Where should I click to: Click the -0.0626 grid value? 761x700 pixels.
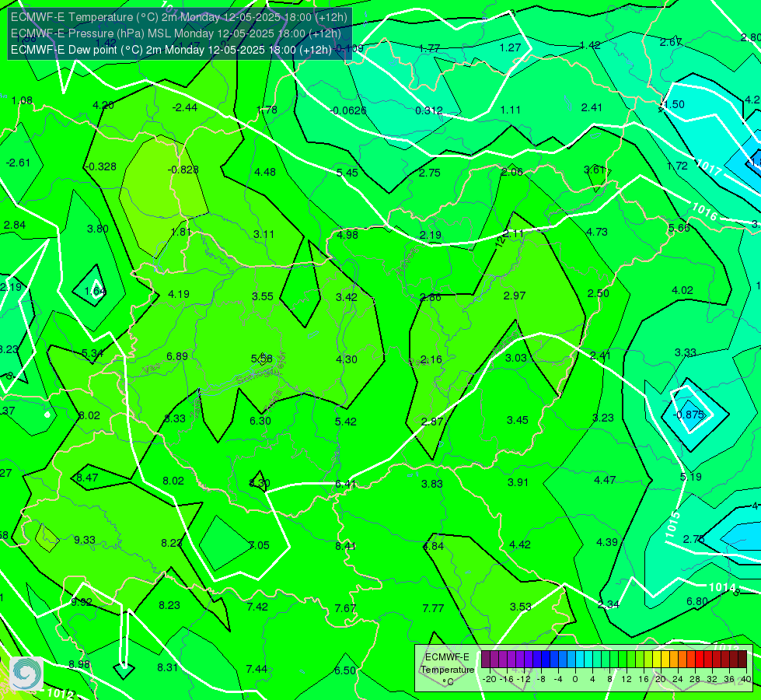point(348,110)
